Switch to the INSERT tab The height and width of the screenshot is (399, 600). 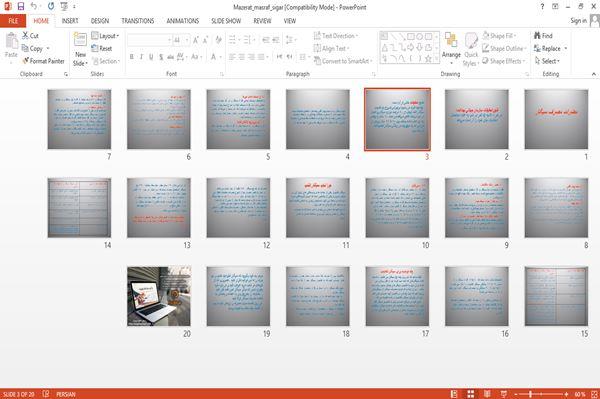[70, 21]
